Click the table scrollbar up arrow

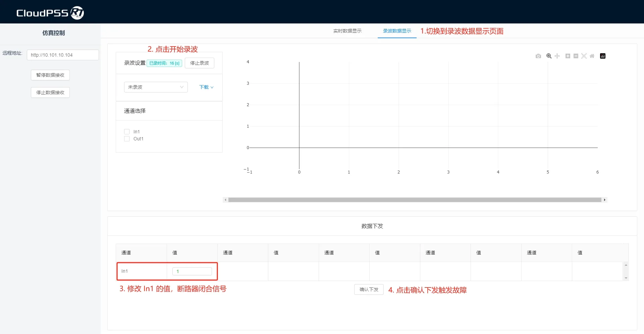[626, 265]
